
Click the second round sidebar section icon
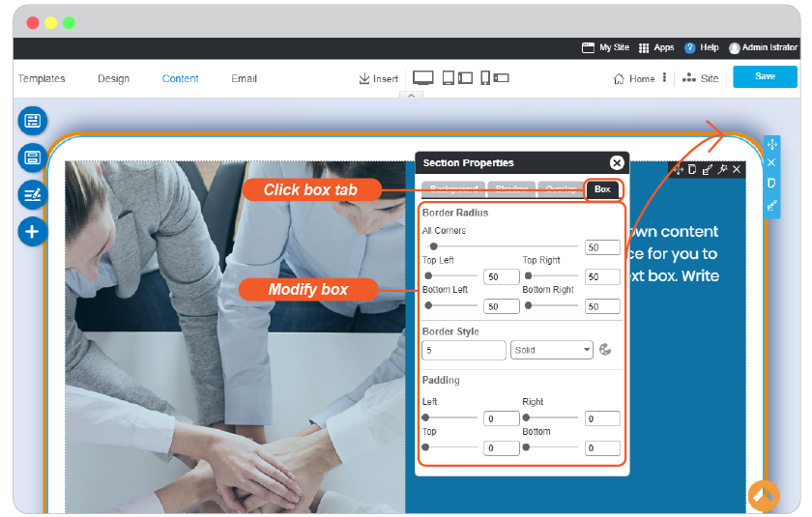33,158
